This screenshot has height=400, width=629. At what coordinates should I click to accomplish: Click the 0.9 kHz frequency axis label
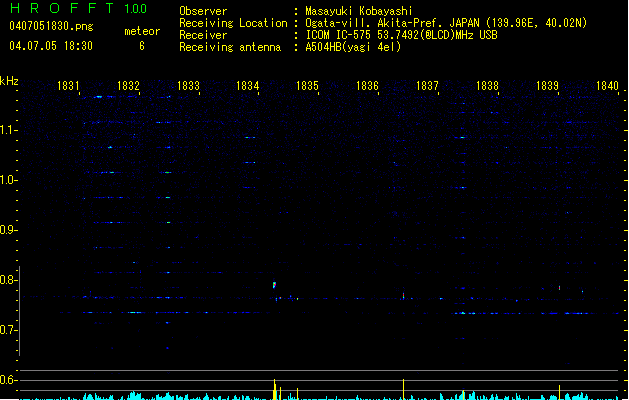pyautogui.click(x=8, y=230)
